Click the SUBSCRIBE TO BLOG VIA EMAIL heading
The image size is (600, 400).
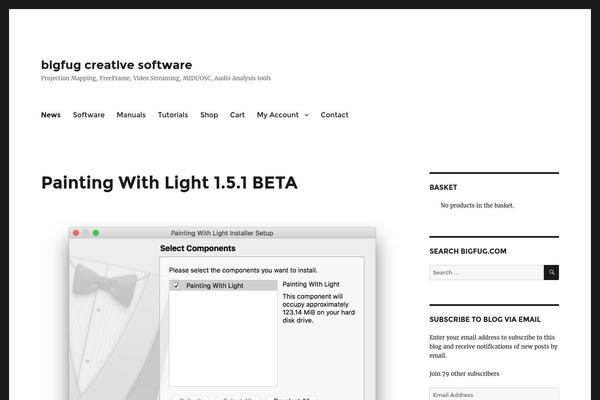485,320
